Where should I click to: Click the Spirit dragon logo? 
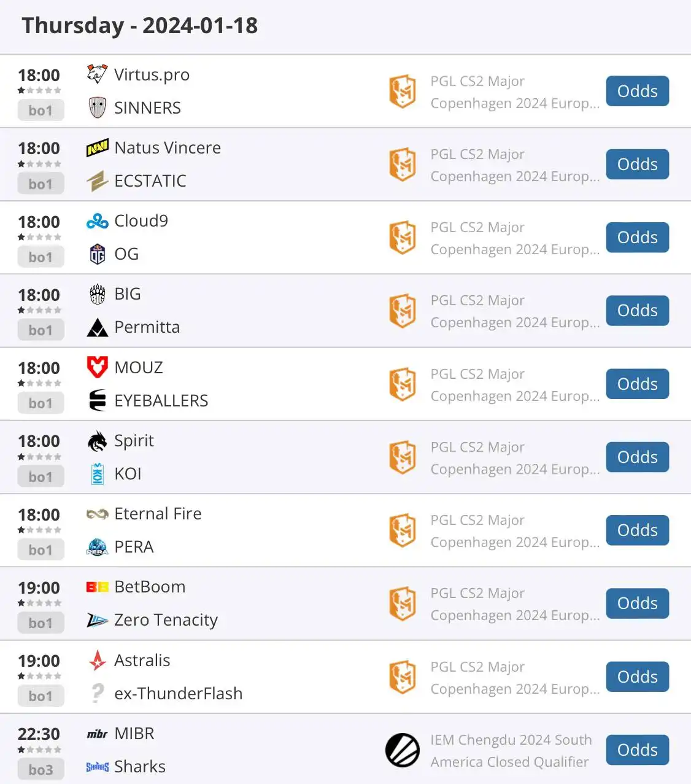point(97,441)
